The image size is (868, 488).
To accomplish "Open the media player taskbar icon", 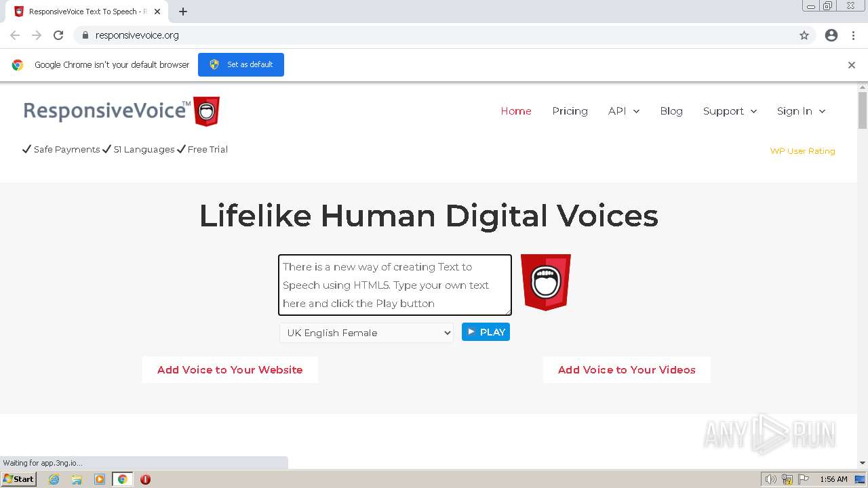I will (100, 479).
